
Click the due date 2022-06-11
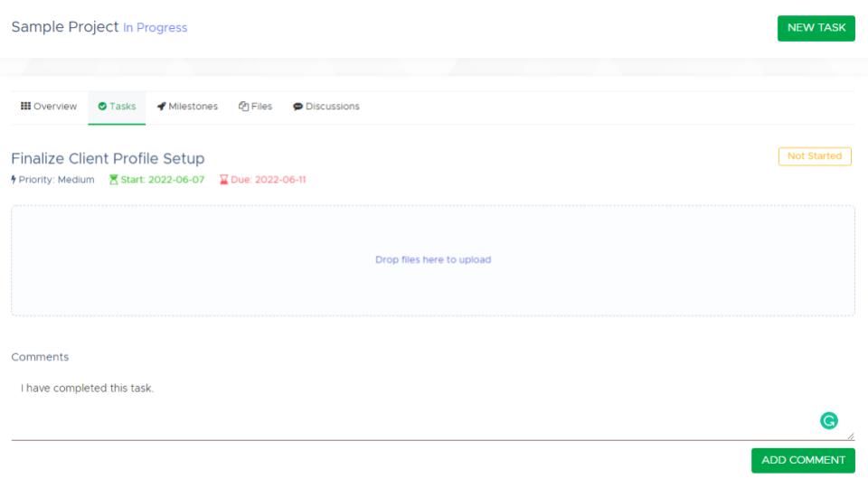pyautogui.click(x=280, y=180)
